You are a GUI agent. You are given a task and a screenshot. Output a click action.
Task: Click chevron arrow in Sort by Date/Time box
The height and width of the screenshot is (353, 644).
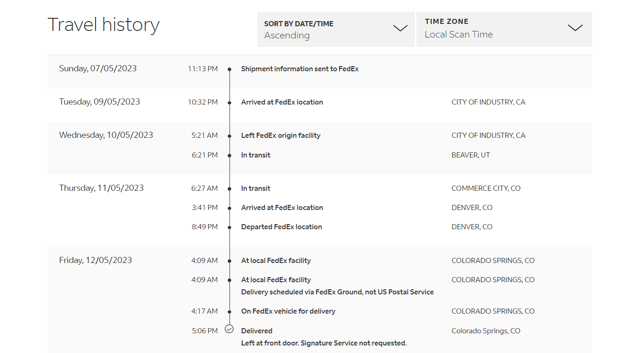click(400, 29)
